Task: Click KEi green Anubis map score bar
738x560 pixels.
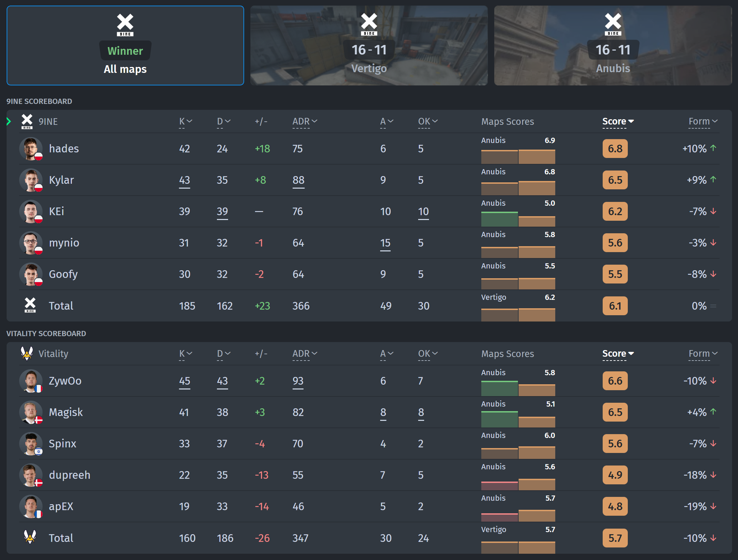Action: [x=499, y=219]
